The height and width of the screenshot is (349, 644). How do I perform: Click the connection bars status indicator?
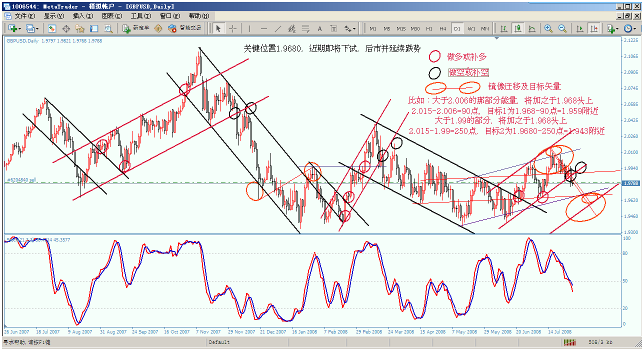(x=569, y=342)
